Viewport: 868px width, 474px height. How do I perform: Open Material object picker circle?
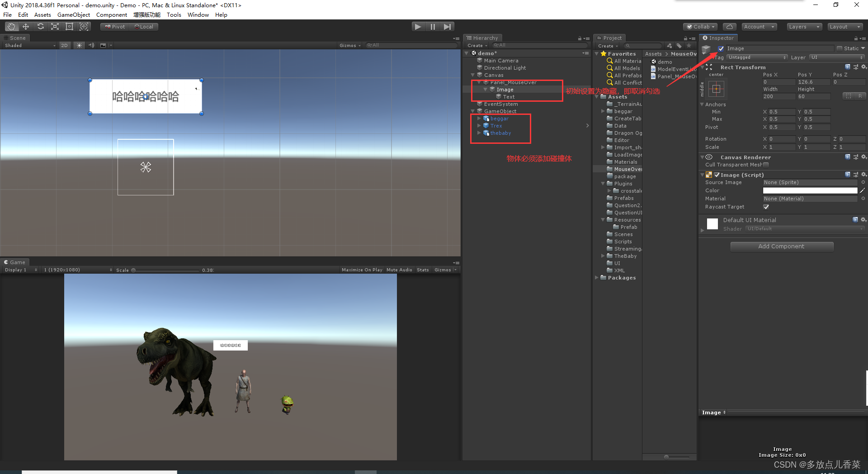[863, 199]
